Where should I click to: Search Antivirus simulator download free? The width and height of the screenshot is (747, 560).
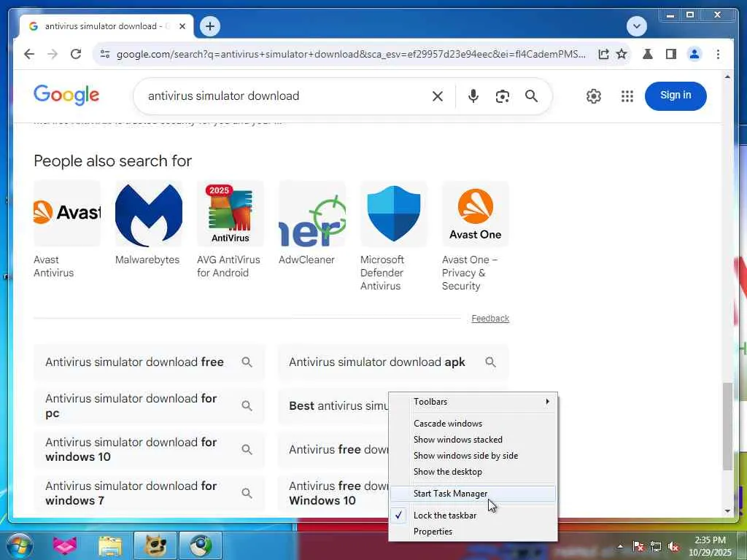pos(149,362)
